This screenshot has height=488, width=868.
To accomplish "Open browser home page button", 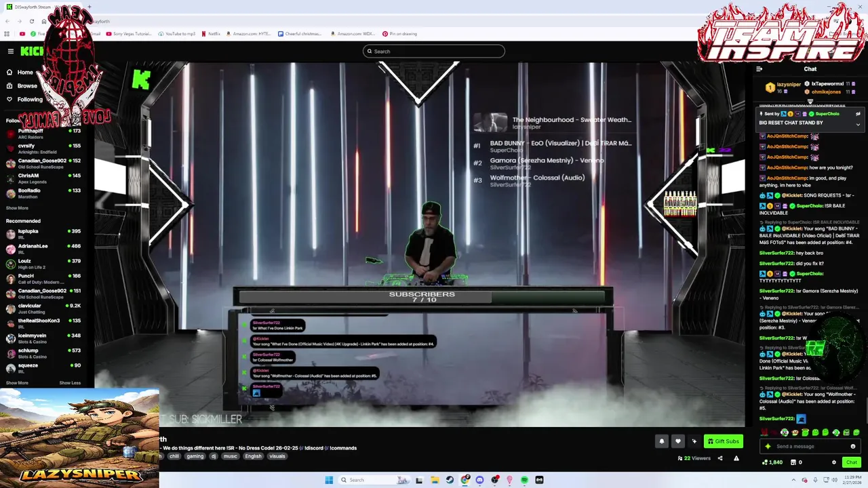I will pos(43,22).
